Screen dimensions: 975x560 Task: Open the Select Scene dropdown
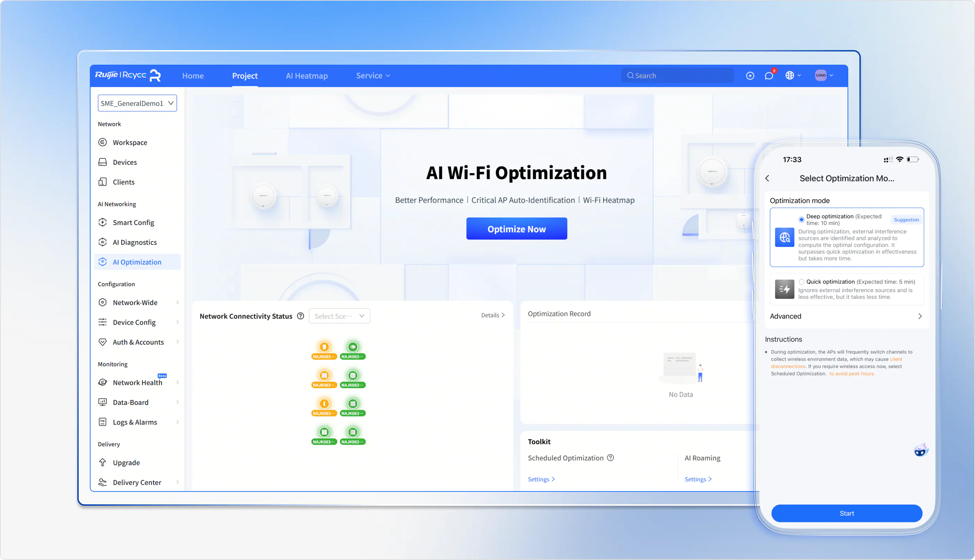point(339,316)
